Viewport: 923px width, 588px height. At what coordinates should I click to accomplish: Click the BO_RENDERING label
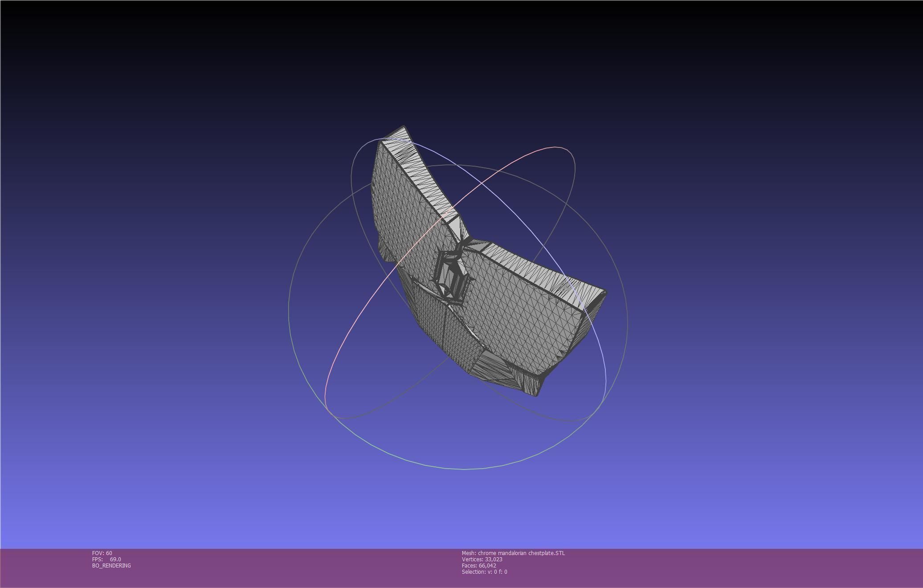coord(111,566)
